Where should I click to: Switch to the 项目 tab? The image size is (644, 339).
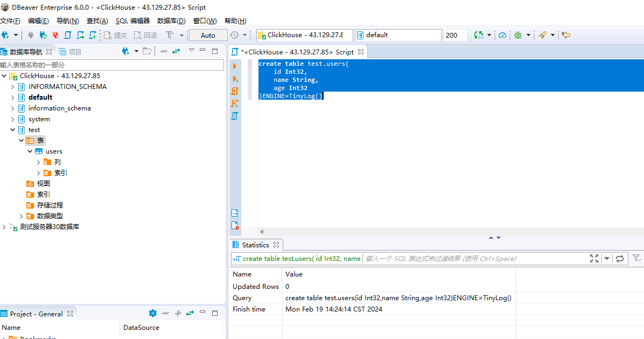coord(71,52)
